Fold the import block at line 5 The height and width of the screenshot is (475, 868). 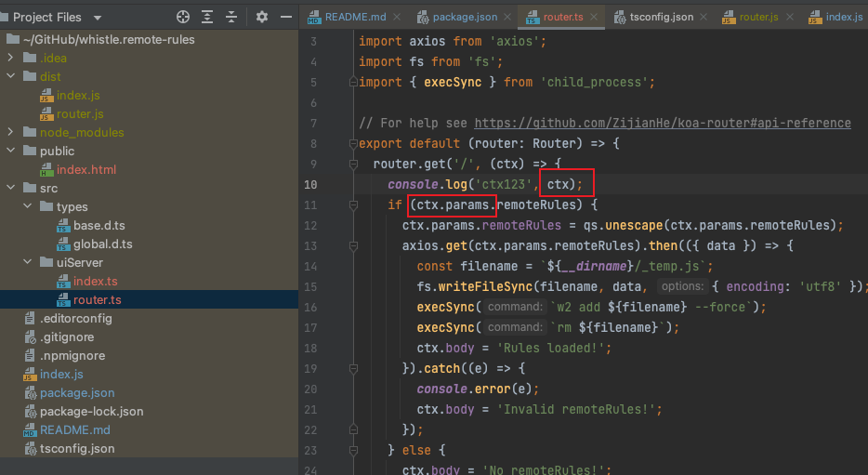coord(353,82)
